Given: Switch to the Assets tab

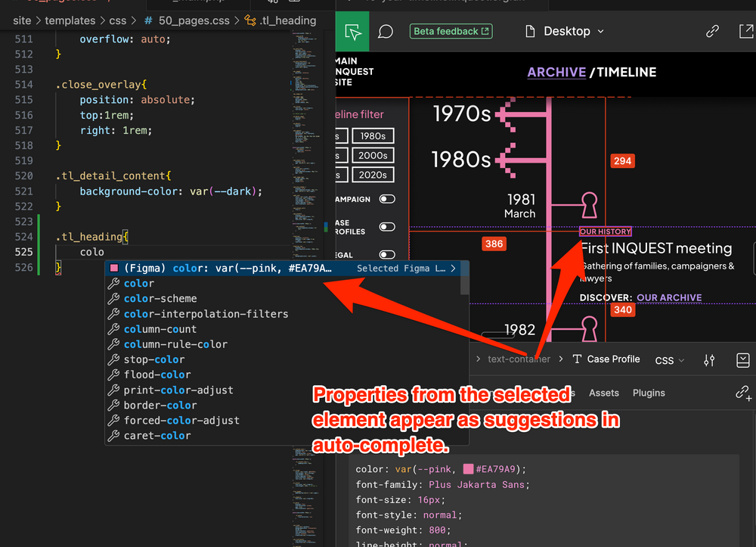Looking at the screenshot, I should [x=604, y=393].
